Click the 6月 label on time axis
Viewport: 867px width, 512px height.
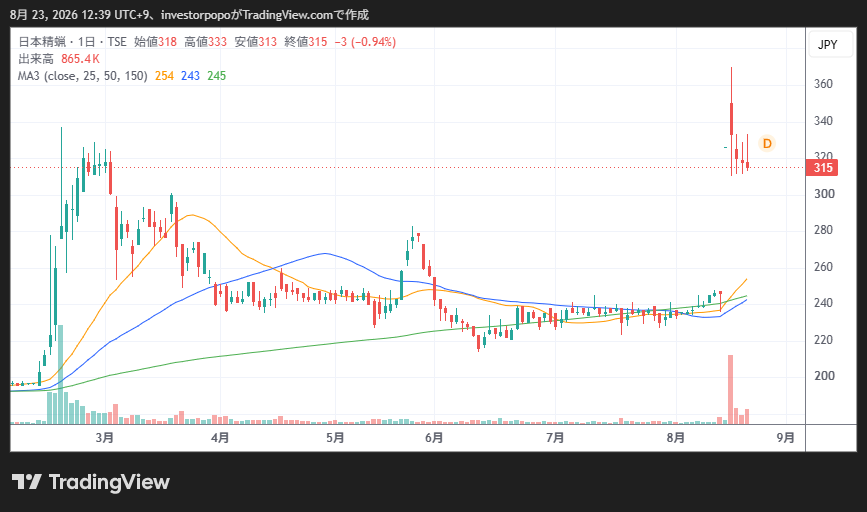(434, 438)
